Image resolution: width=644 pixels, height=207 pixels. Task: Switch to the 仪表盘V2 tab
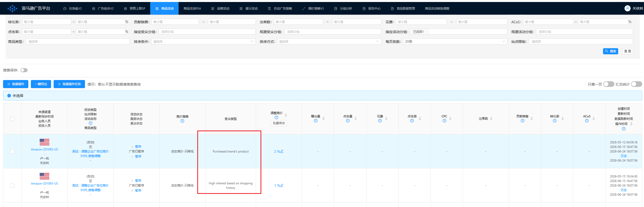[72, 8]
